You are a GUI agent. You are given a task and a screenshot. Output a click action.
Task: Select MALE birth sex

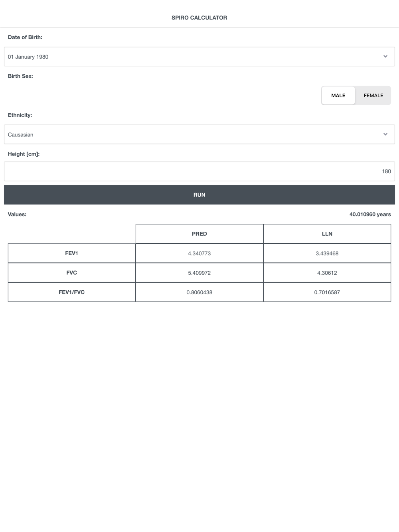pos(338,96)
